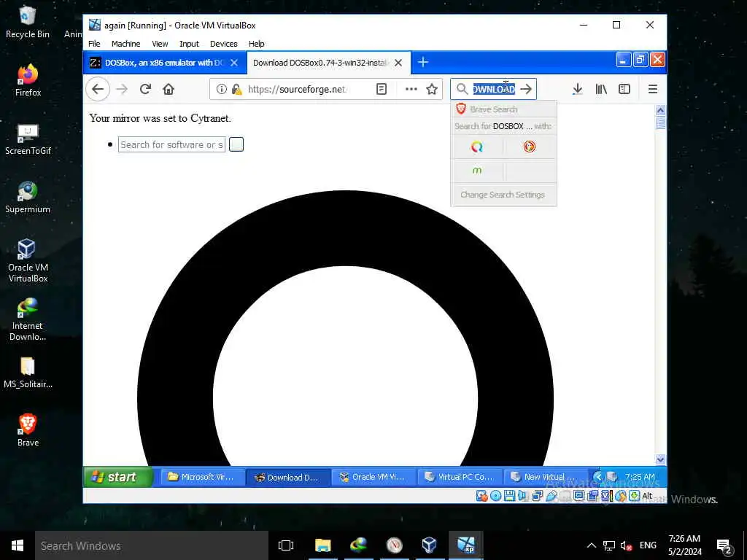Open Change Search Settings
Image resolution: width=747 pixels, height=560 pixels.
pyautogui.click(x=503, y=195)
